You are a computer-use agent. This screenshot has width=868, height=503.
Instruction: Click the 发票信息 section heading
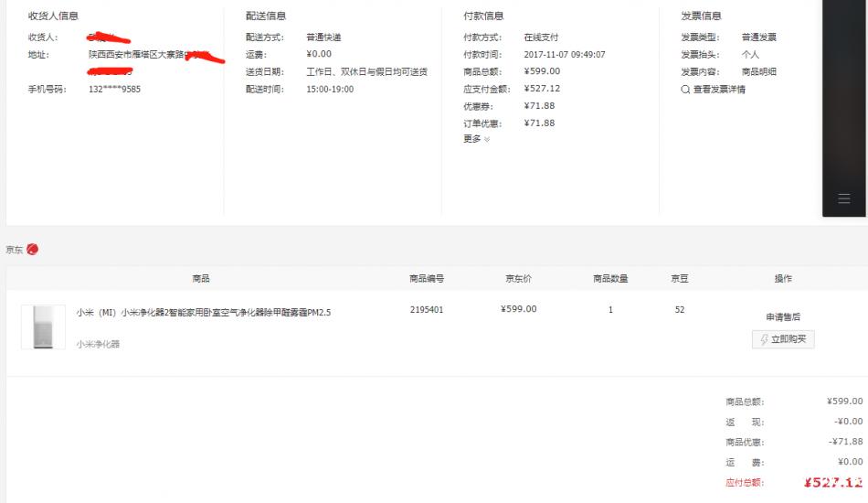click(701, 16)
